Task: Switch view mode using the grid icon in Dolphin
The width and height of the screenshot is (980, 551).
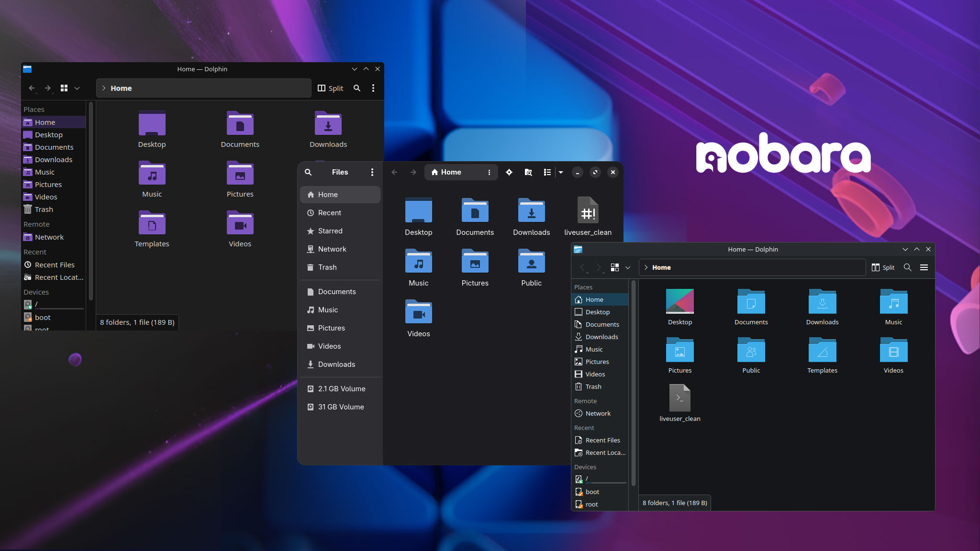Action: coord(65,88)
